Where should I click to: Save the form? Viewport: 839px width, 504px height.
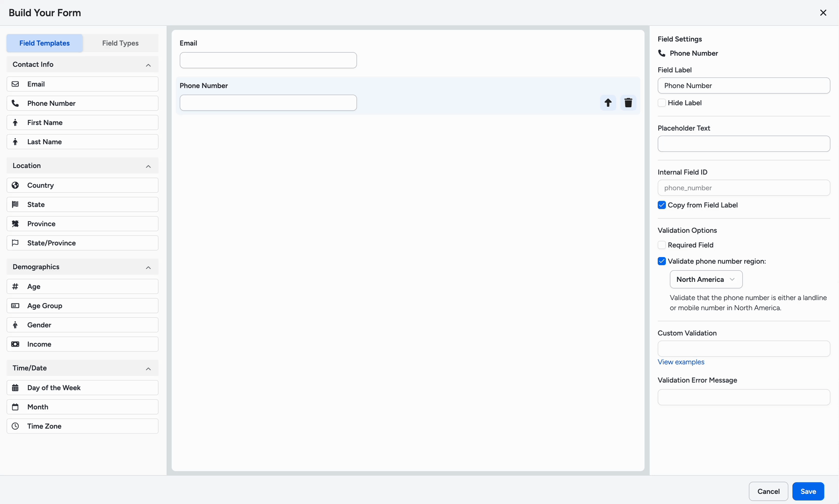[808, 491]
